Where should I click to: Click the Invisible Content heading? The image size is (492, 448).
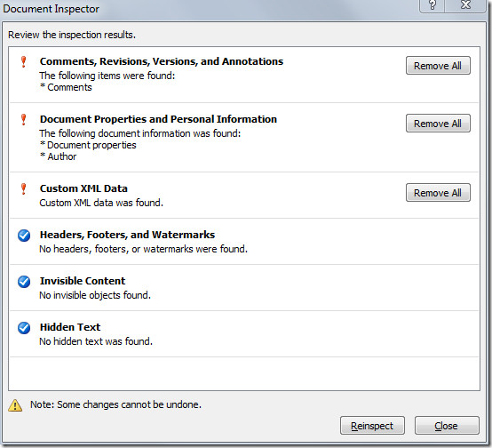pos(83,281)
